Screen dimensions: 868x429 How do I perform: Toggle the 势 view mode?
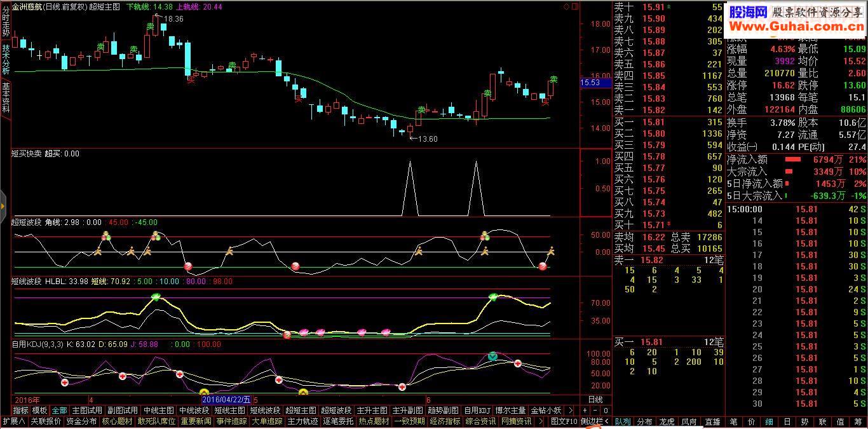click(804, 421)
